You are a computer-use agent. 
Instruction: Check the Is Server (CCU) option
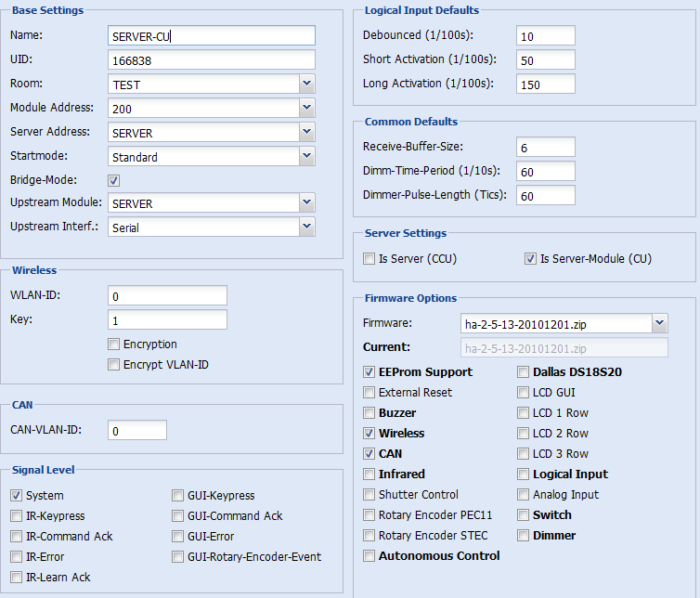369,258
